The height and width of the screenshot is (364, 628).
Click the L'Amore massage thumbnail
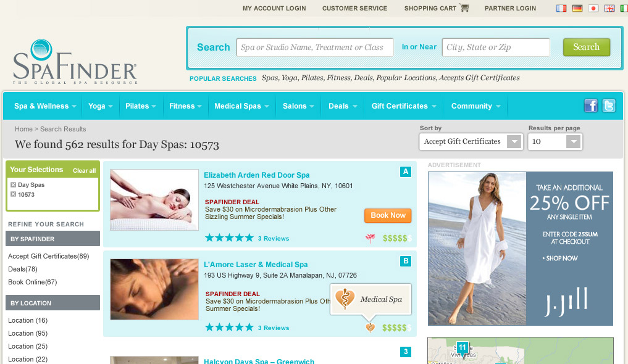point(154,289)
